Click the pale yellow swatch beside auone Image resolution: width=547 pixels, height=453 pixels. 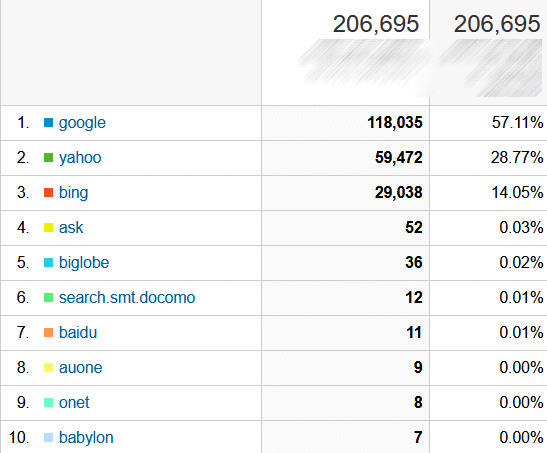pos(48,368)
